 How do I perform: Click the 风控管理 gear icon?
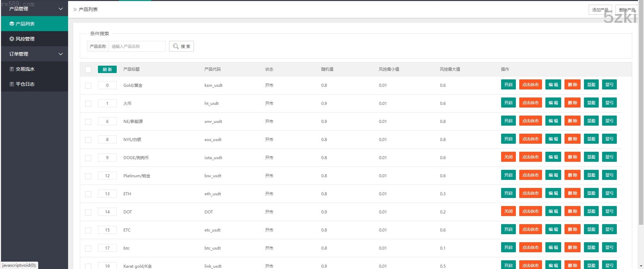[12, 39]
